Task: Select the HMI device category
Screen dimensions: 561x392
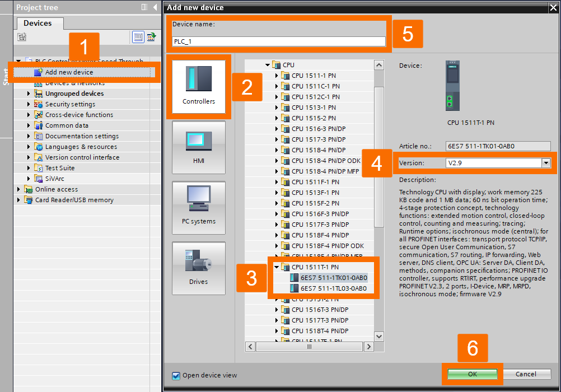Action: click(198, 147)
